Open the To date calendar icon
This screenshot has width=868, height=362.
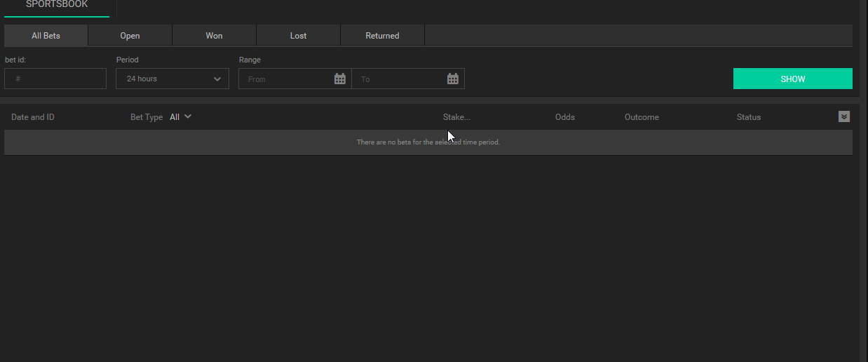click(x=453, y=79)
